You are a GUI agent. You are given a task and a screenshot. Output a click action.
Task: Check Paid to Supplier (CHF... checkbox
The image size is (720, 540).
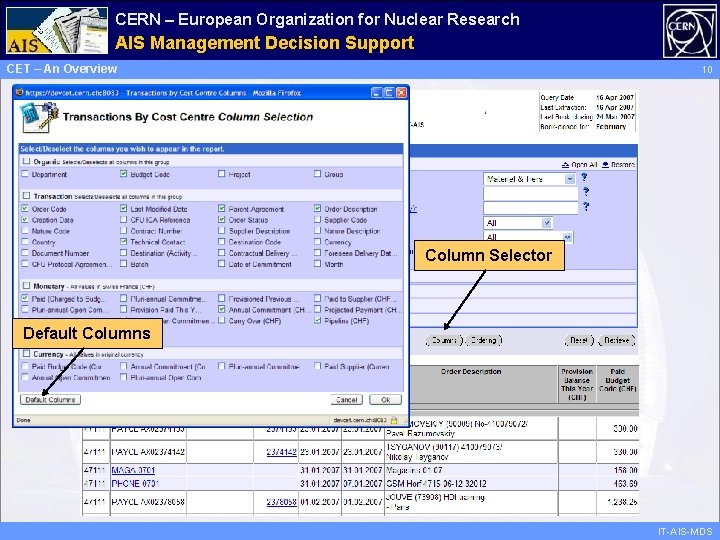click(x=317, y=298)
